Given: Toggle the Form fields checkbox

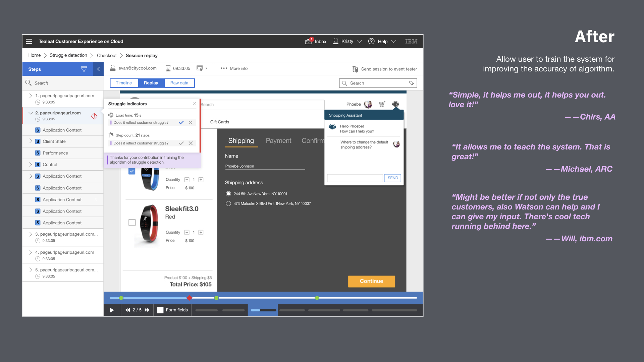Looking at the screenshot, I should click(x=160, y=310).
